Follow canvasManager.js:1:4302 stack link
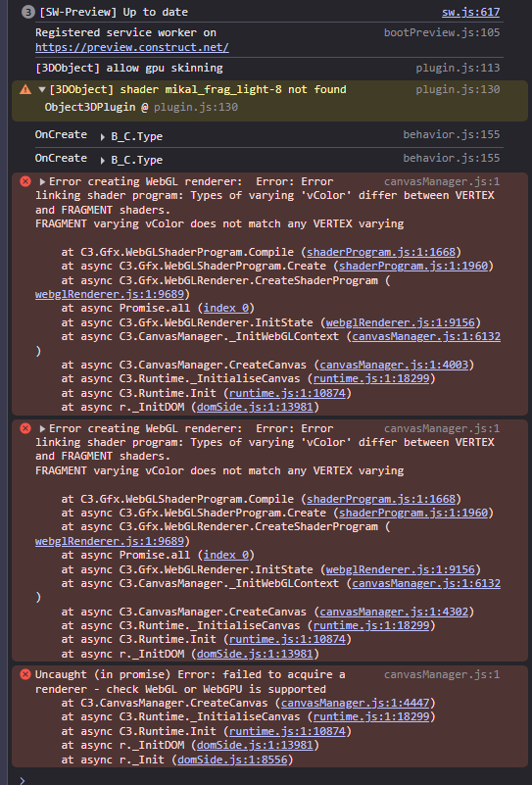The height and width of the screenshot is (785, 532). pyautogui.click(x=394, y=612)
